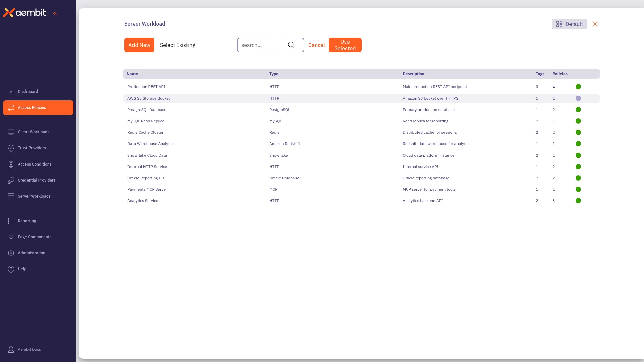Select the PostgreSQL Database name

point(147,110)
